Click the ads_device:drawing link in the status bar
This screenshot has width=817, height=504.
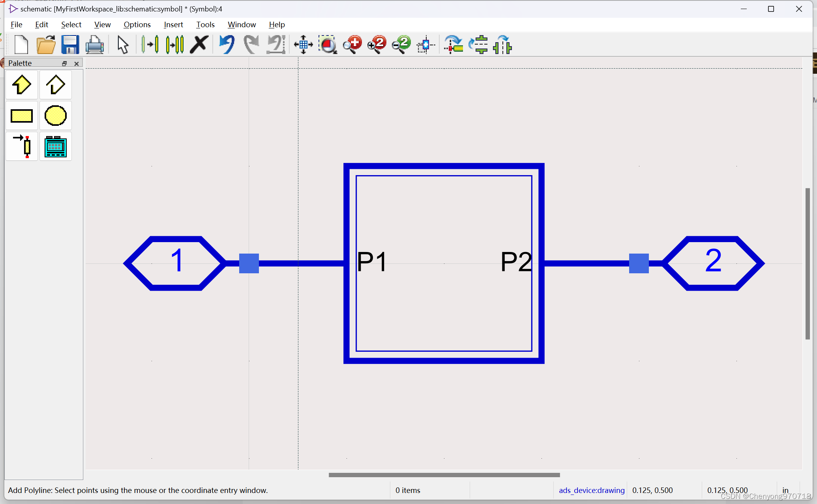tap(591, 490)
